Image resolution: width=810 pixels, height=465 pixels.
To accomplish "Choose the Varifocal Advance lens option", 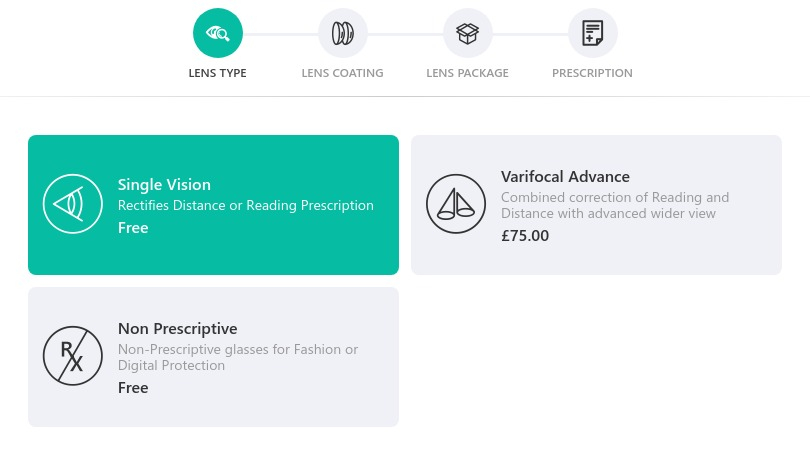I will coord(596,205).
